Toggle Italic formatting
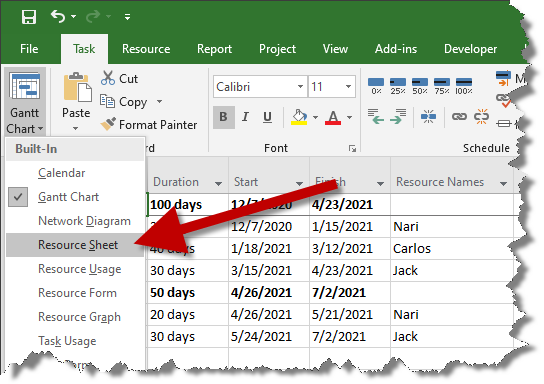The image size is (544, 384). [x=245, y=117]
